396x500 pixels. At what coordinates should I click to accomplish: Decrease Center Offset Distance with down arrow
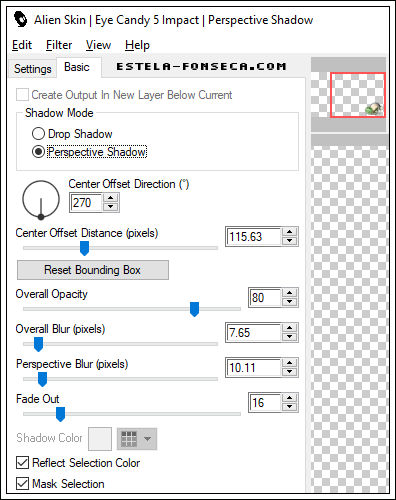click(290, 241)
